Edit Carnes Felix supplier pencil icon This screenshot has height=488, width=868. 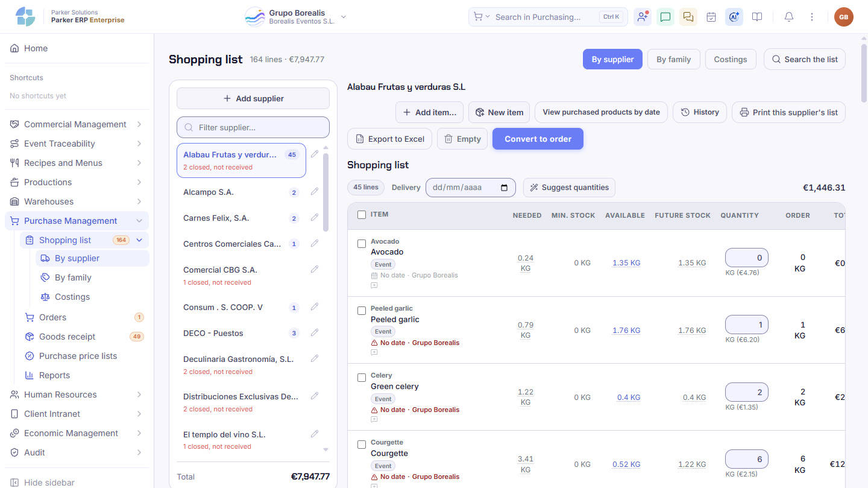[x=315, y=218]
